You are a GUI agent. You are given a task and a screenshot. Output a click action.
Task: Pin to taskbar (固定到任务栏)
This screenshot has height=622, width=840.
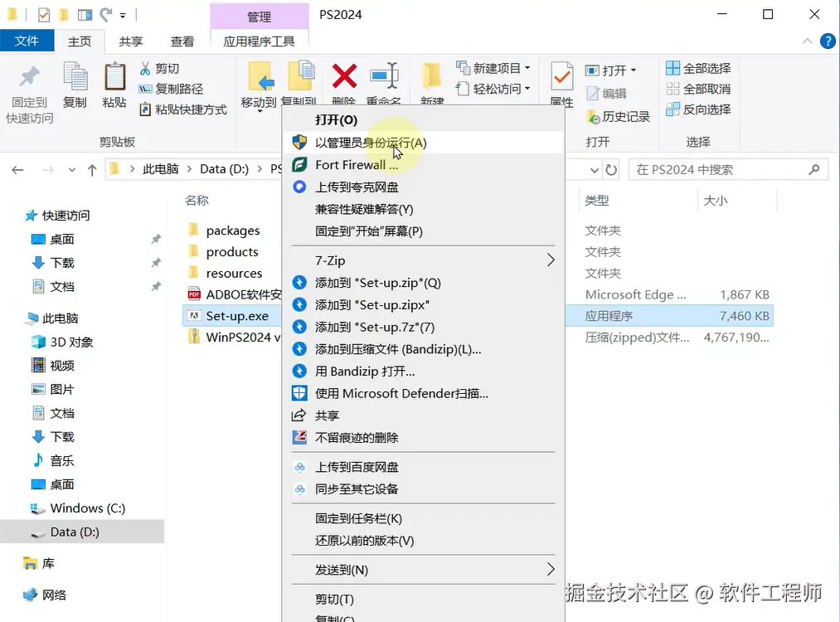(423, 518)
